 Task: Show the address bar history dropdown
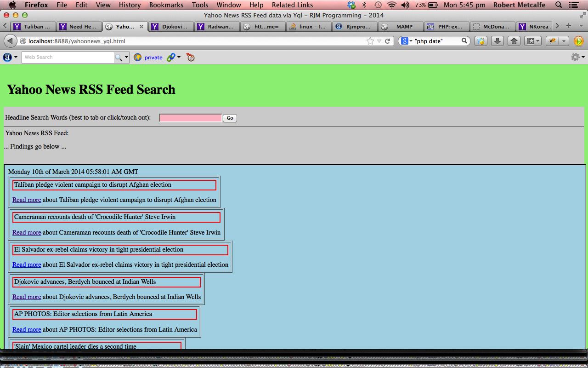coord(379,41)
